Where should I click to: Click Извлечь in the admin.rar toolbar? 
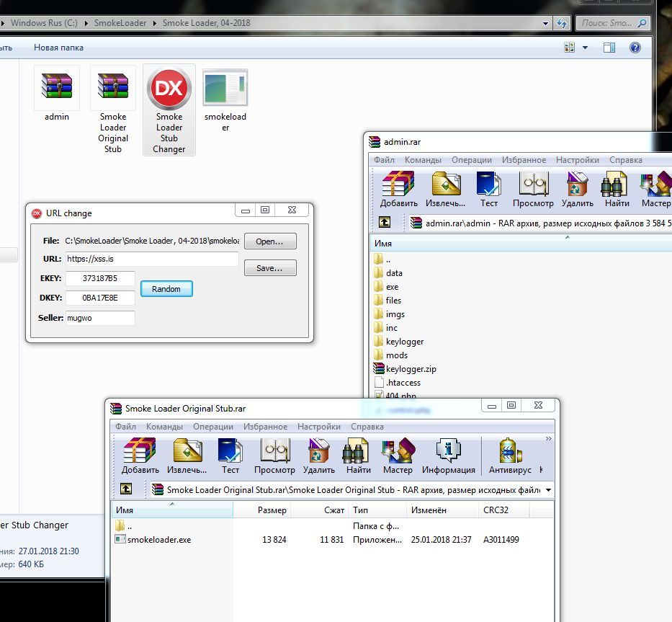click(445, 189)
